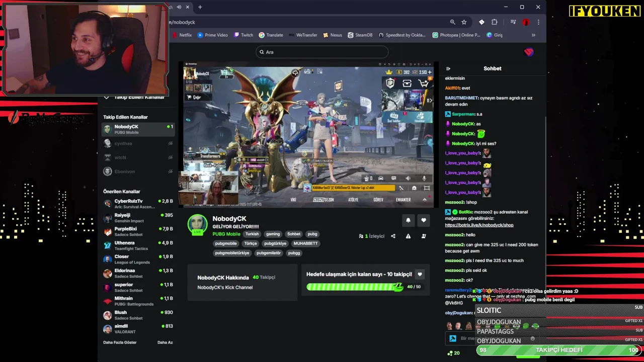The height and width of the screenshot is (362, 644).
Task: Open the PUBG Mobile category link
Action: coord(226,234)
